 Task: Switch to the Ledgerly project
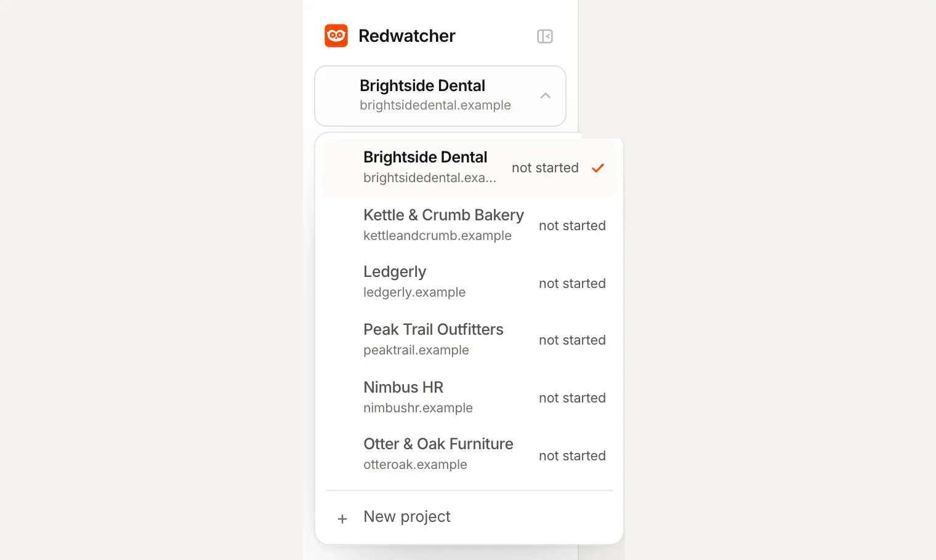point(469,282)
